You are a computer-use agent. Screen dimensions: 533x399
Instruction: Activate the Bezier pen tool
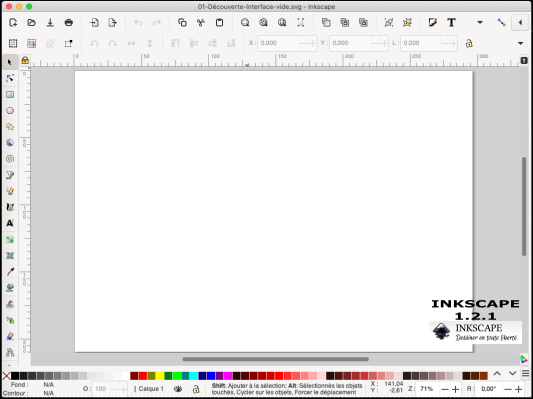point(10,175)
